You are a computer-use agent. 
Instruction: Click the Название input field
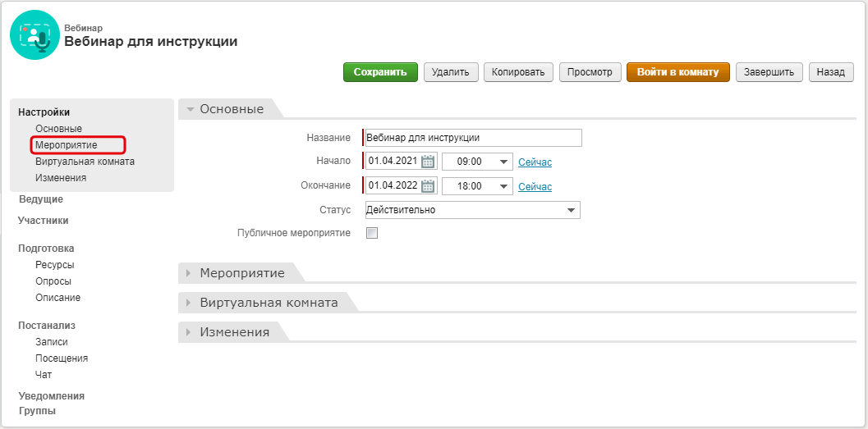472,138
